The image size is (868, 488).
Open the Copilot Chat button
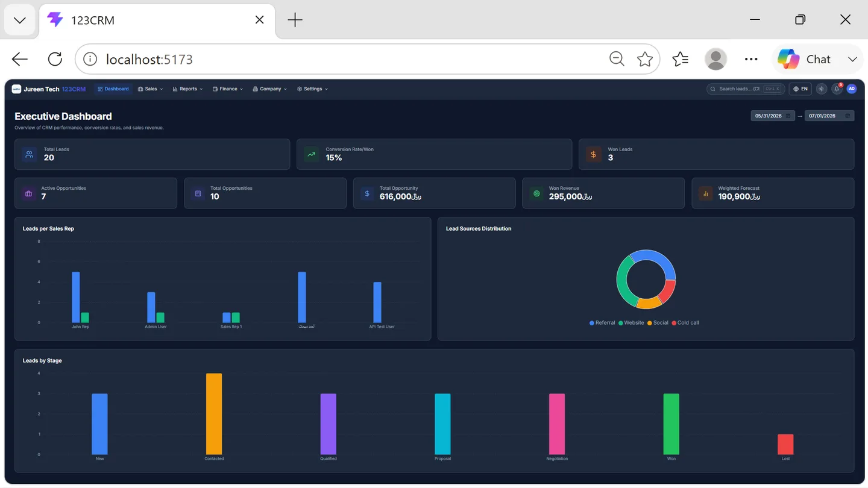(804, 59)
